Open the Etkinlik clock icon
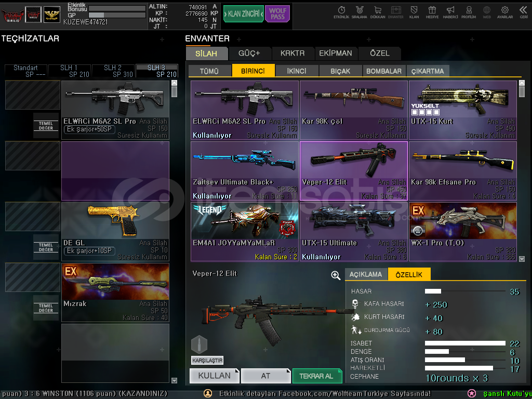This screenshot has width=532, height=399. [341, 12]
